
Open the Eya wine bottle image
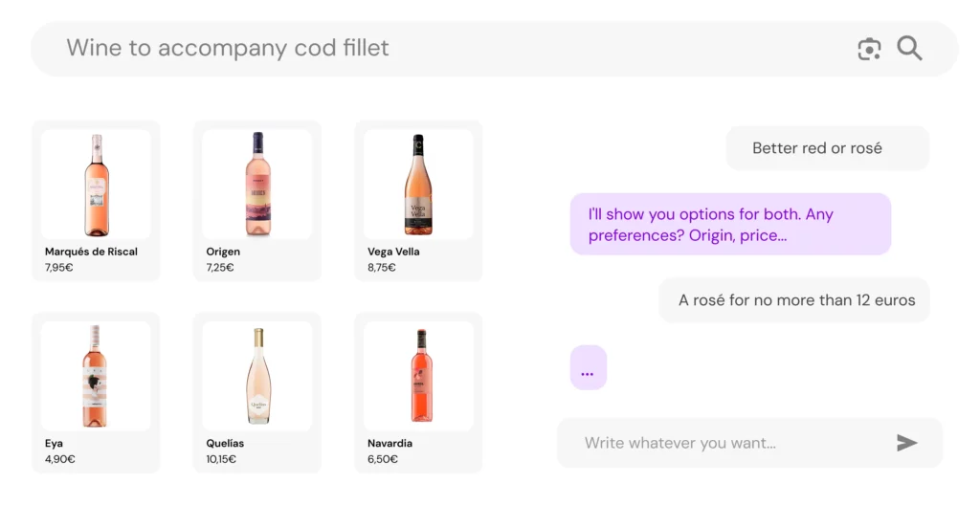point(96,376)
